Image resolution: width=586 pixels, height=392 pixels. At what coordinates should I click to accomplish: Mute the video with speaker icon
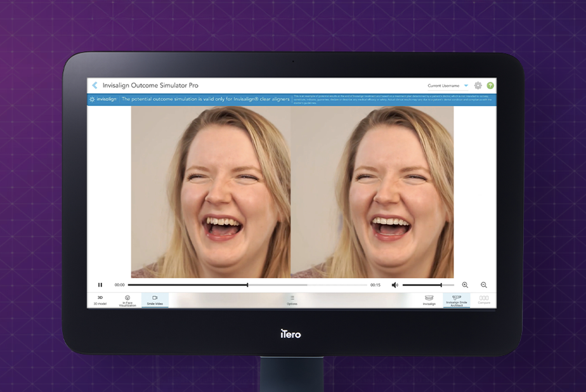pyautogui.click(x=394, y=285)
